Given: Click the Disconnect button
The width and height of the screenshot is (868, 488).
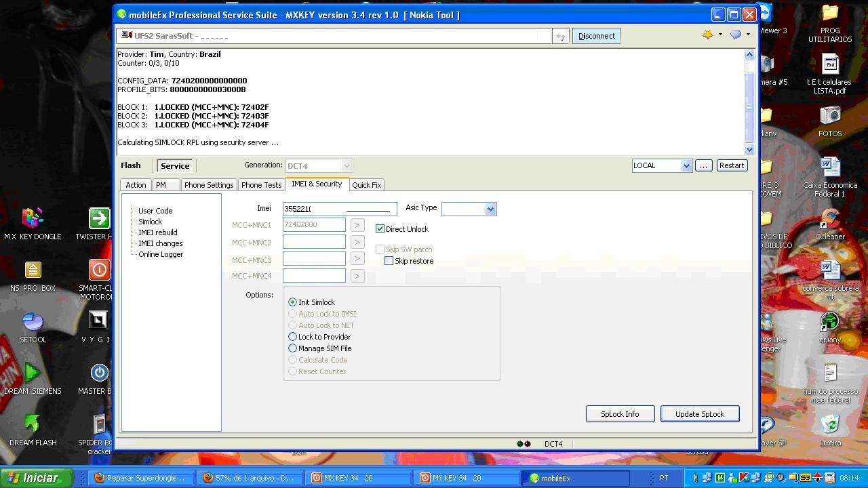Looking at the screenshot, I should pos(597,36).
